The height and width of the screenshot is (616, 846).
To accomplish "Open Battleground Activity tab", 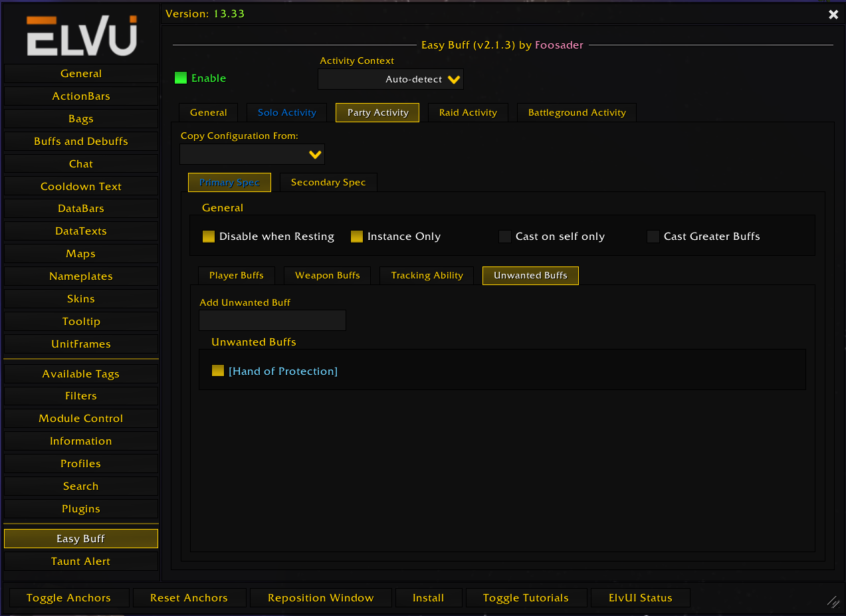I will 577,112.
